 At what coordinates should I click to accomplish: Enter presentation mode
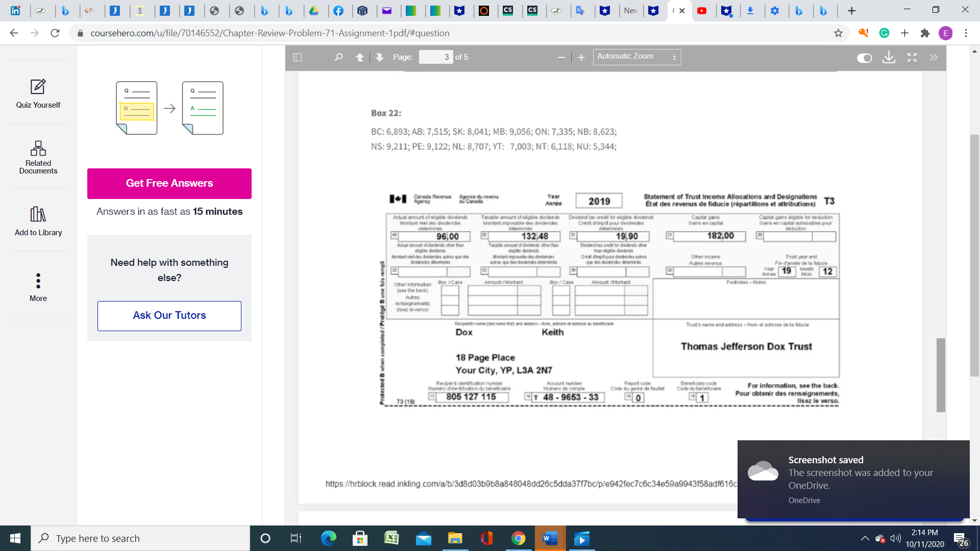912,58
